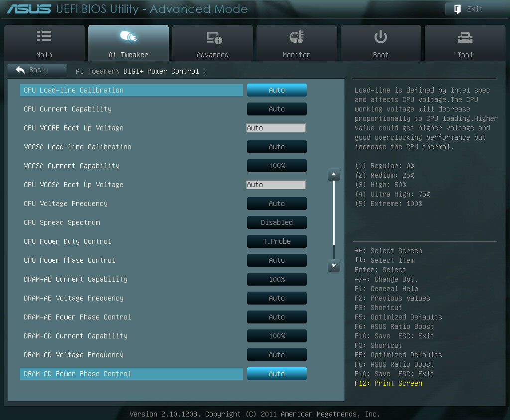The height and width of the screenshot is (420, 510).
Task: Click the Exit door icon
Action: click(x=457, y=9)
